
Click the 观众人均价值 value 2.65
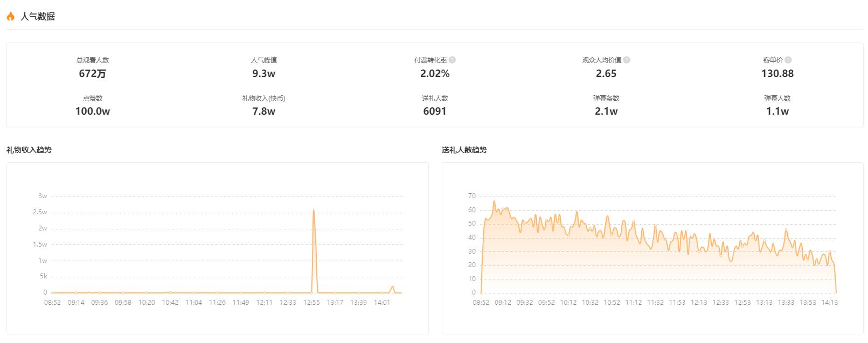(606, 74)
